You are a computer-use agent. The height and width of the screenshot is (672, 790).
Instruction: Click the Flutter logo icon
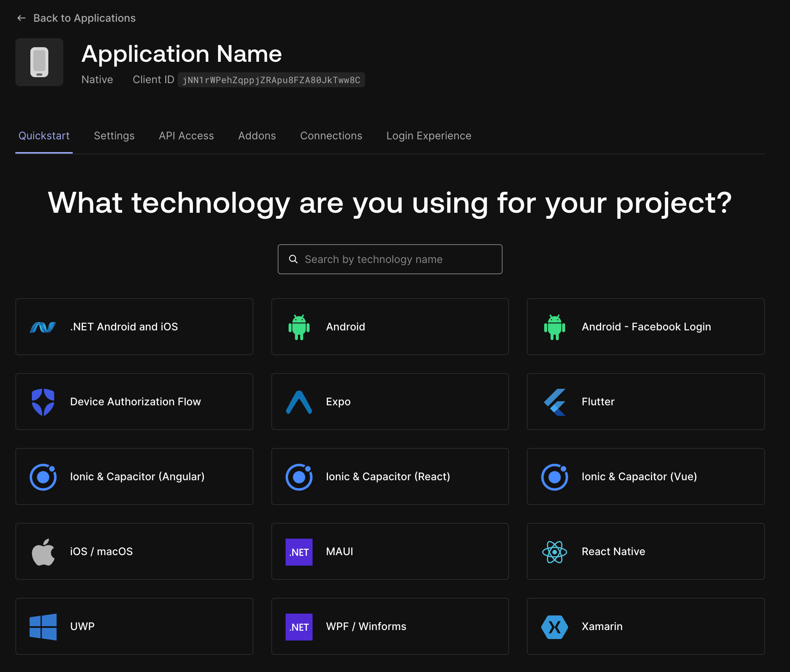tap(555, 402)
